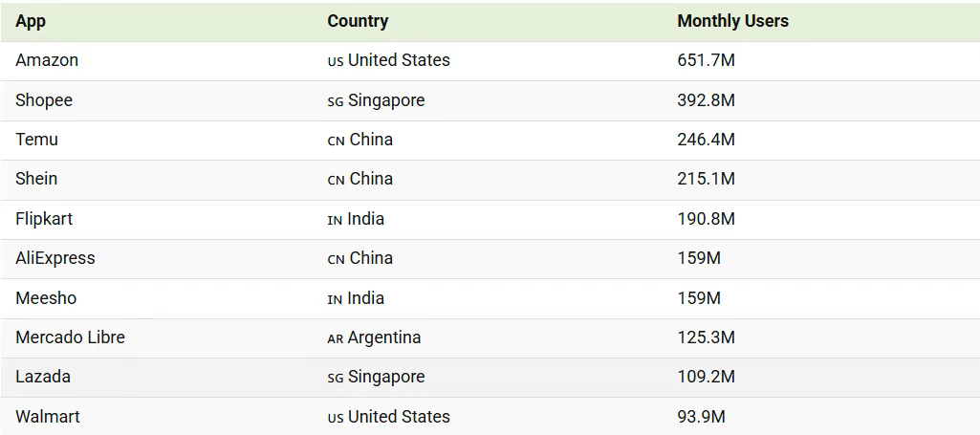
Task: Click the App column header
Action: [31, 21]
